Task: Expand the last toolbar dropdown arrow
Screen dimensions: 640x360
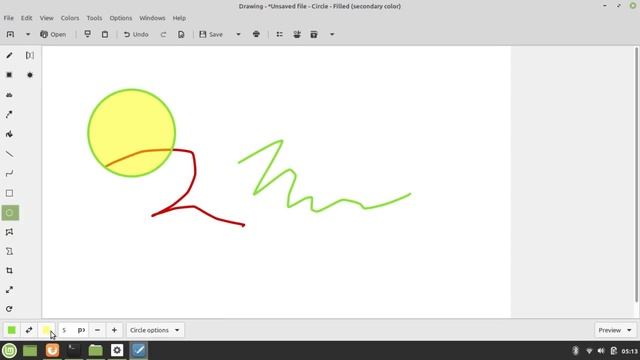Action: tap(332, 34)
